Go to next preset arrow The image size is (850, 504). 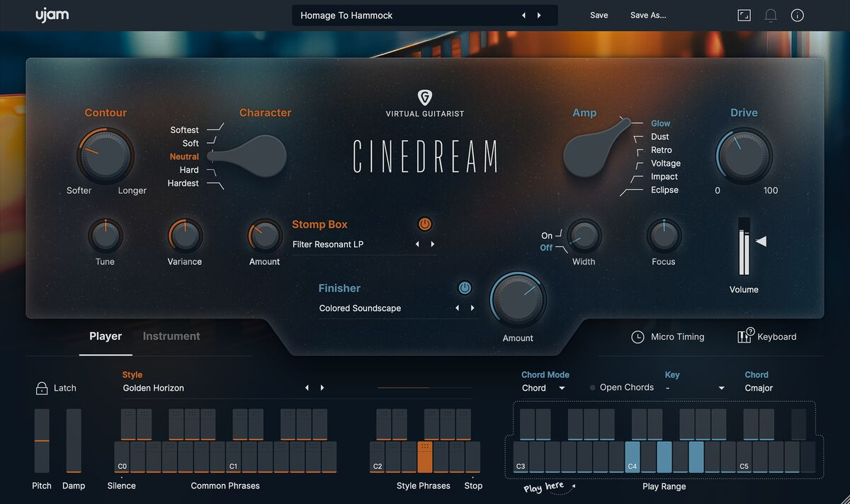[x=539, y=16]
